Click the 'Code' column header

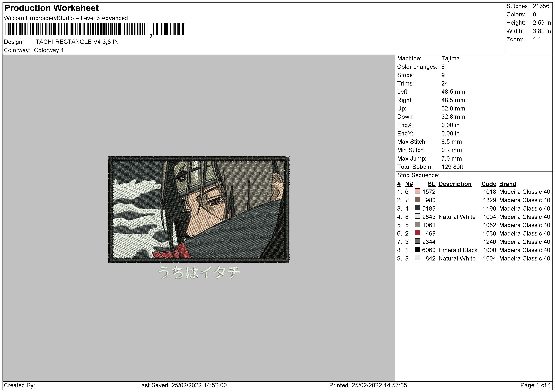tap(489, 184)
